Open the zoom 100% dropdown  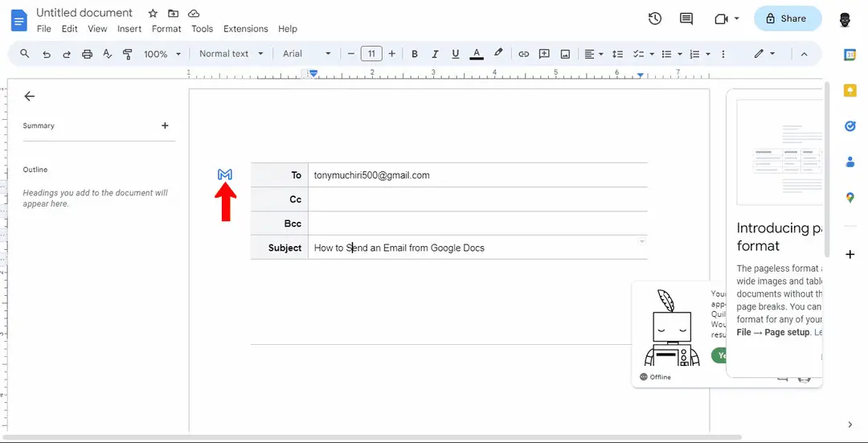[162, 54]
